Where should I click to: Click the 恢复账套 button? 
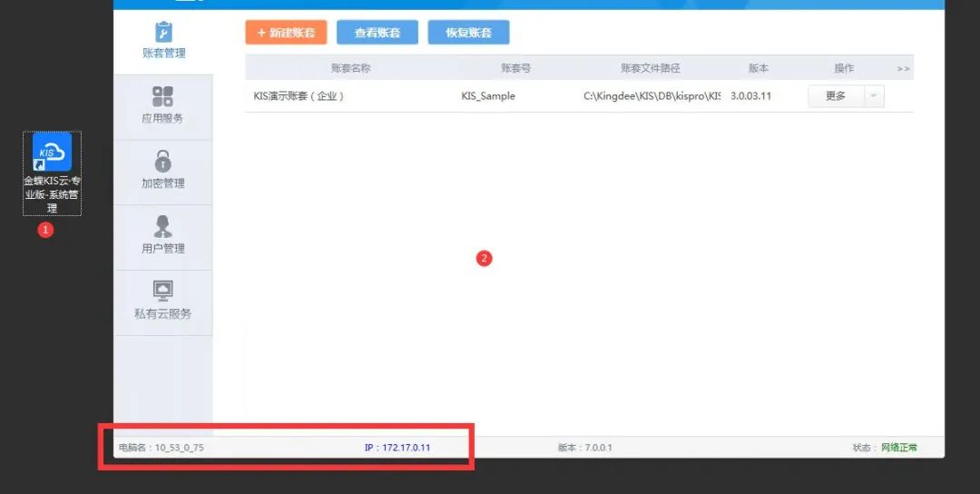469,33
